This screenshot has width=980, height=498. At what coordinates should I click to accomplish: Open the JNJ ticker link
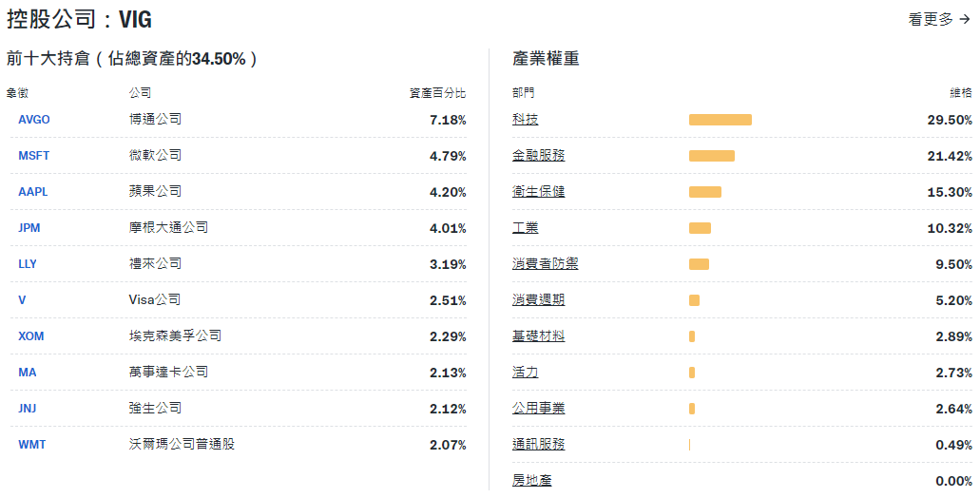pos(29,409)
